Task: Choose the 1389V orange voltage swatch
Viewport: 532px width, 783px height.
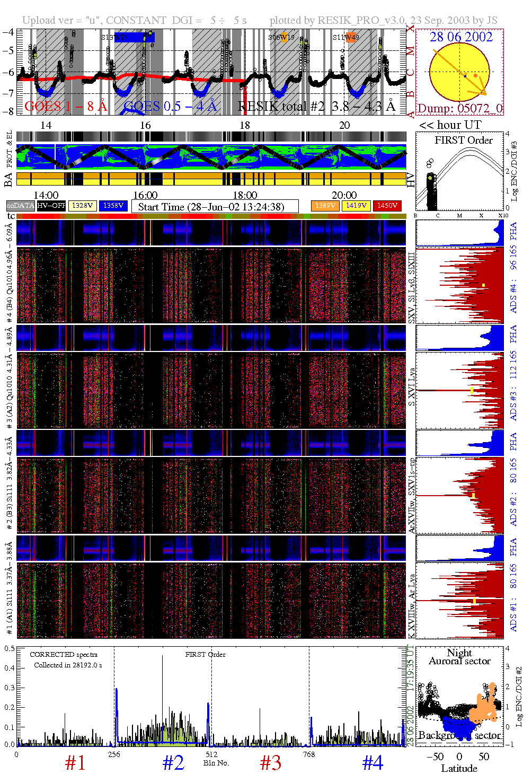Action: (325, 206)
